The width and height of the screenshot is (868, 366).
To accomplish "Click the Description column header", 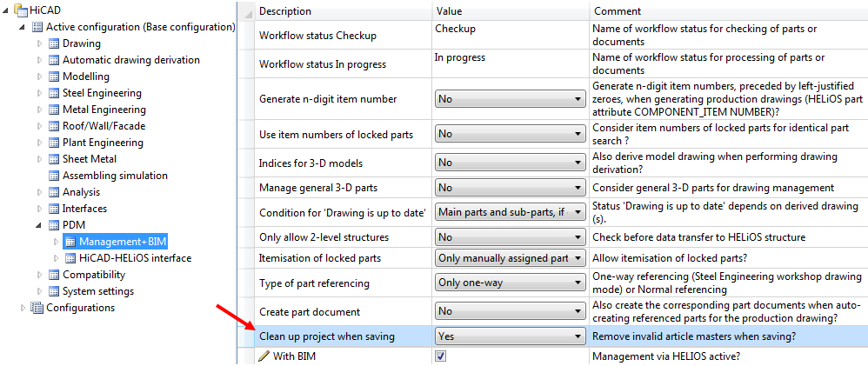I will pos(285,11).
